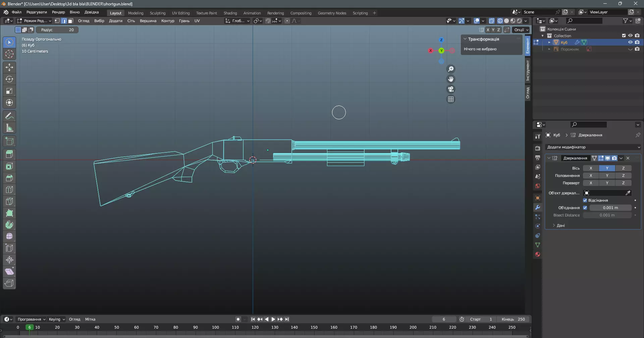The width and height of the screenshot is (644, 338).
Task: Select the Loop Cut tool
Action: click(x=9, y=190)
